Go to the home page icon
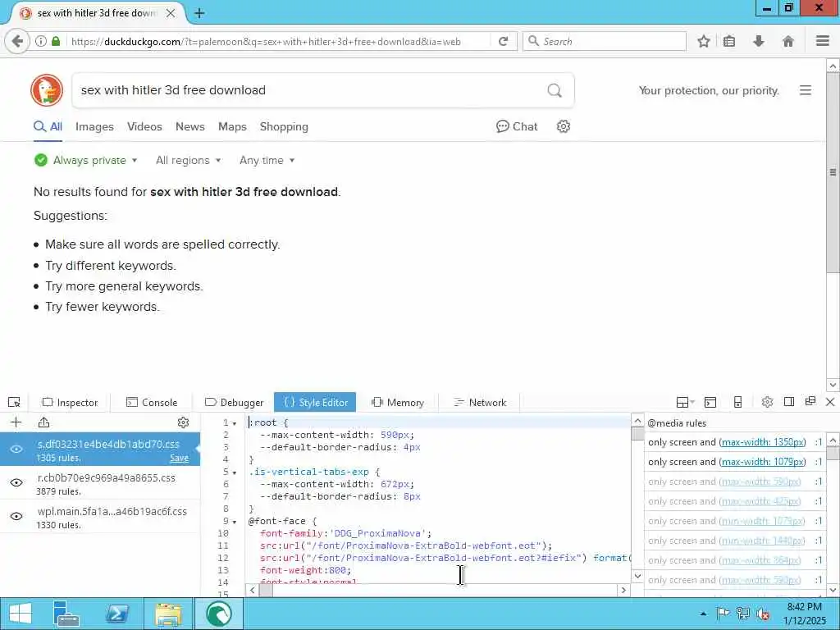840x630 pixels. click(788, 41)
